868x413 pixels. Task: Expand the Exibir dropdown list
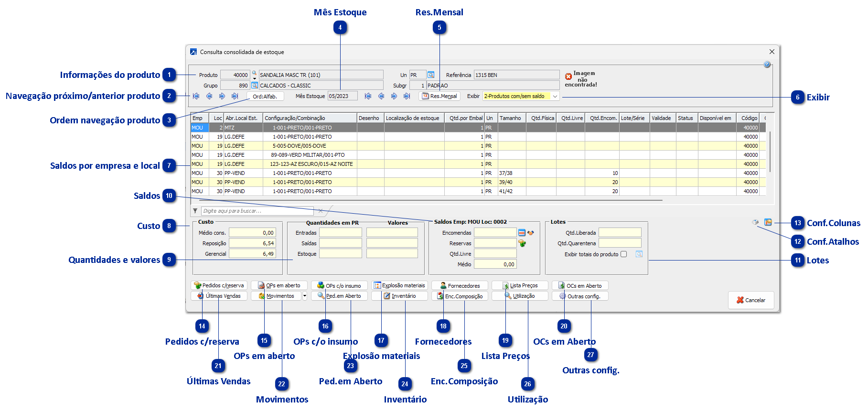click(555, 96)
